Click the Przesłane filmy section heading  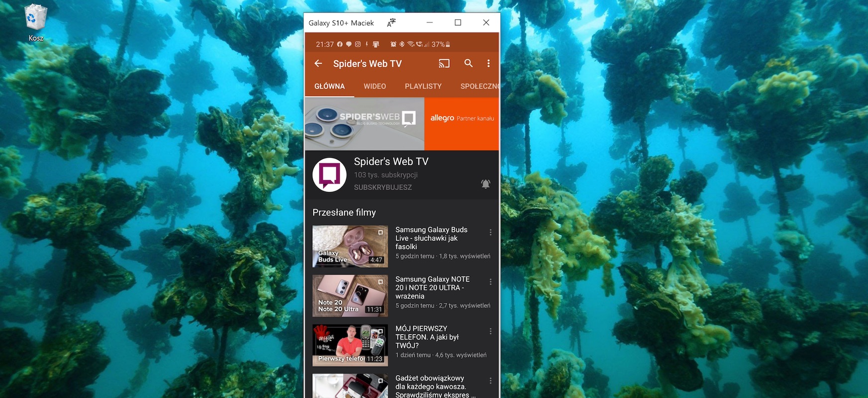[344, 212]
